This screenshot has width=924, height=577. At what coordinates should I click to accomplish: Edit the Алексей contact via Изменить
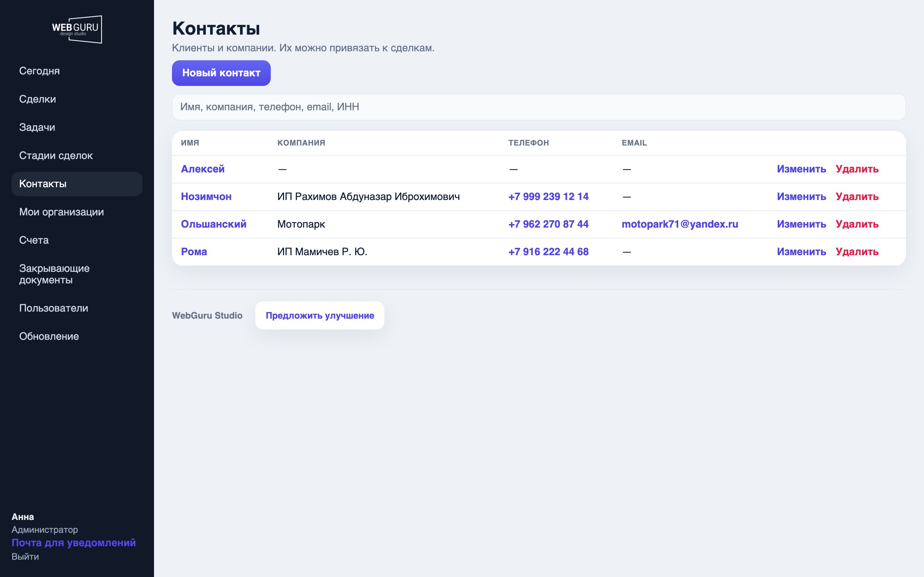[x=801, y=169]
